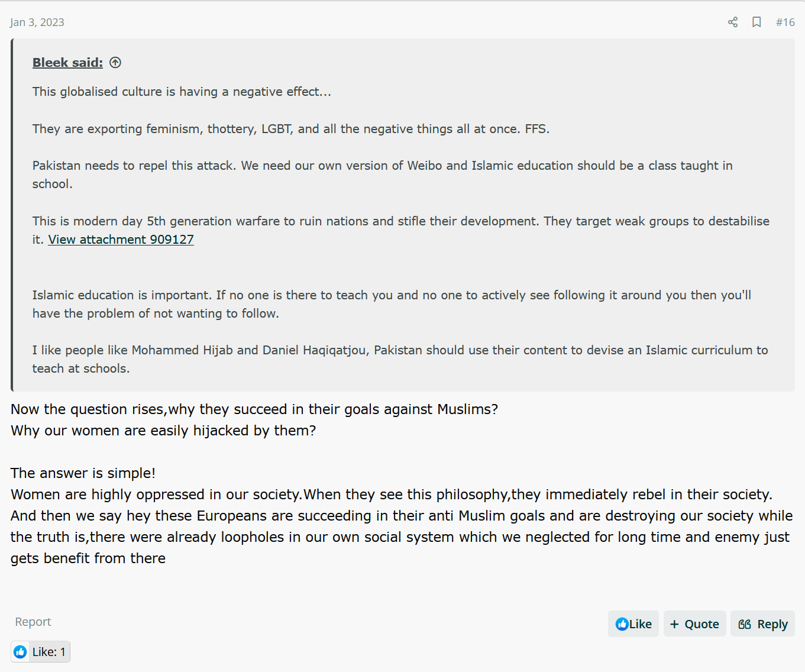Screen dimensions: 805x672
Task: Bookmark this post with the bookmark icon
Action: click(756, 22)
